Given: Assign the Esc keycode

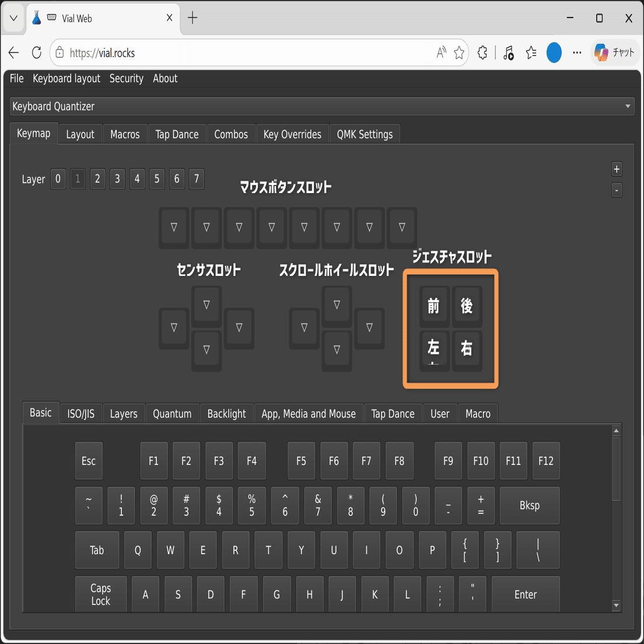Looking at the screenshot, I should [x=89, y=461].
